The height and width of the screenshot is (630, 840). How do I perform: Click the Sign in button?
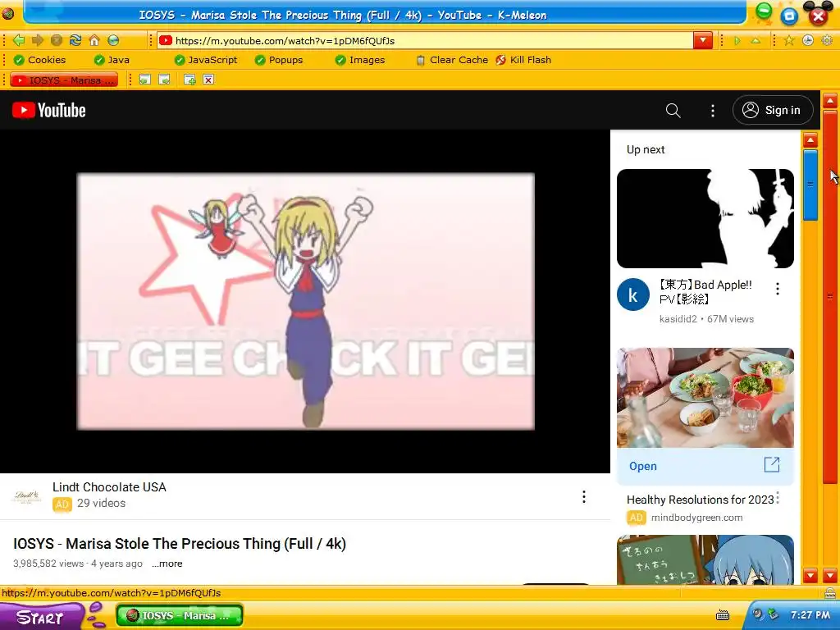pyautogui.click(x=773, y=111)
